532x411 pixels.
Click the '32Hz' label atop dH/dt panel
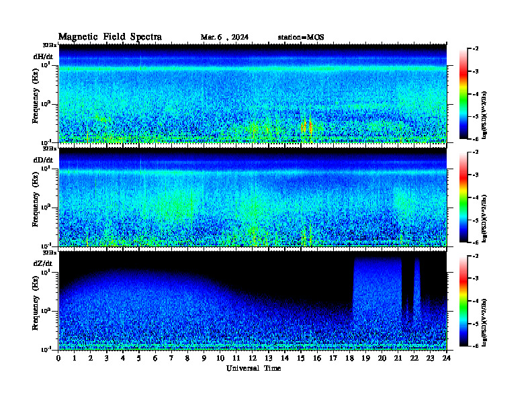[x=49, y=45]
